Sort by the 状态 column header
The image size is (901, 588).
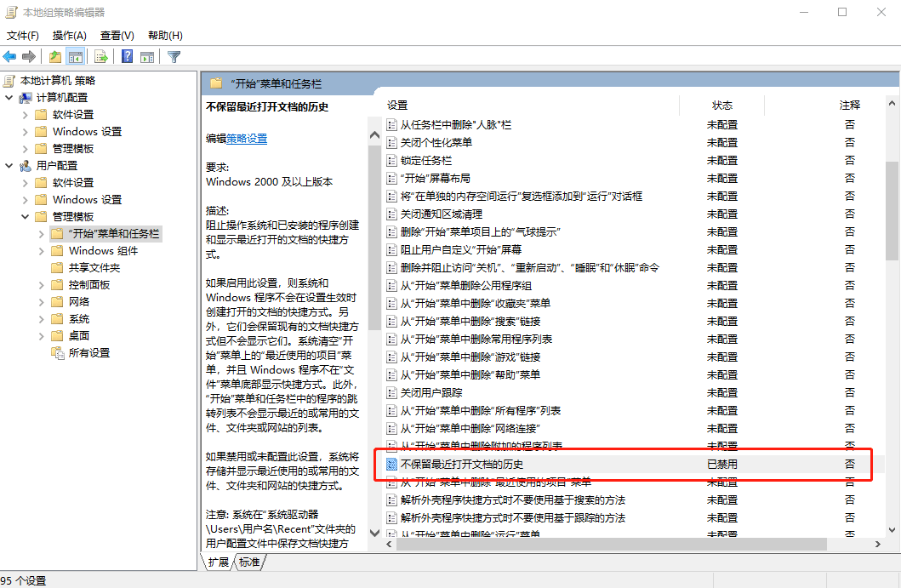[722, 106]
